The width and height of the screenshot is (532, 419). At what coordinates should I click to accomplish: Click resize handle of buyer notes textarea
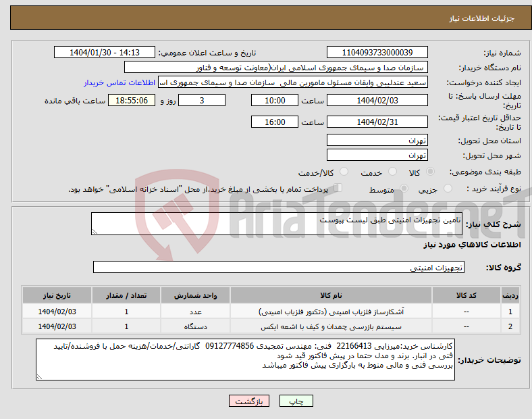coord(39,377)
